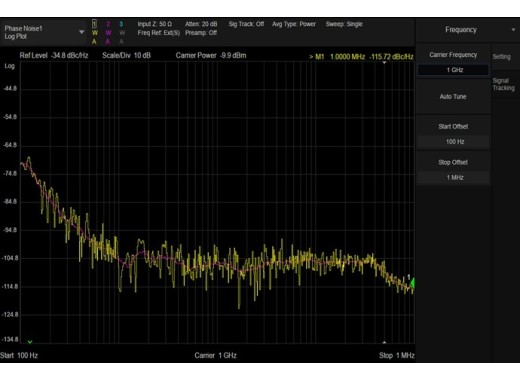
Task: Edit the Start Offset 100 Hz field
Action: click(453, 142)
